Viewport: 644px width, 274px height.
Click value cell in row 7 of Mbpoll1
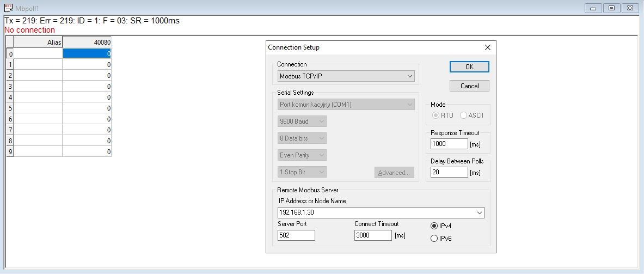coord(87,130)
